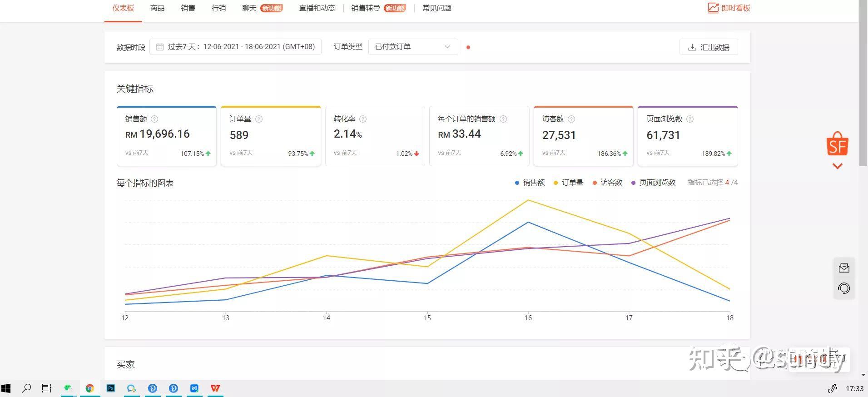Click the 即时看板 chart icon

[x=713, y=8]
